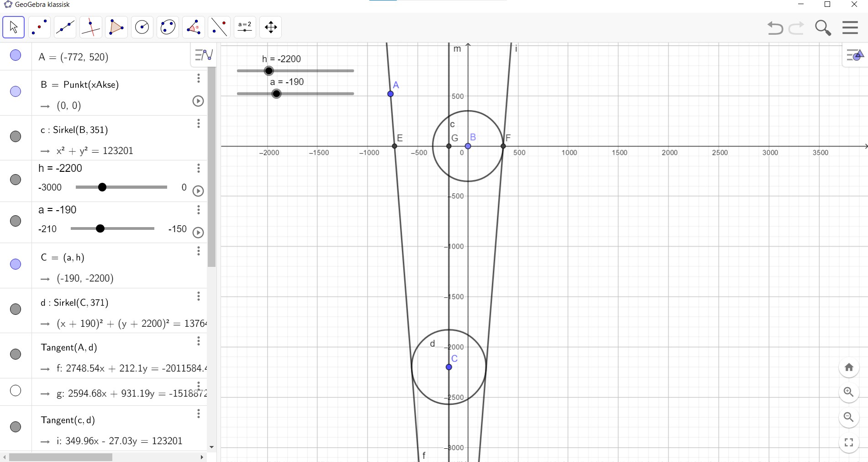The height and width of the screenshot is (462, 868).
Task: Open three-dot menu for Tangent(c, d)
Action: tap(199, 414)
